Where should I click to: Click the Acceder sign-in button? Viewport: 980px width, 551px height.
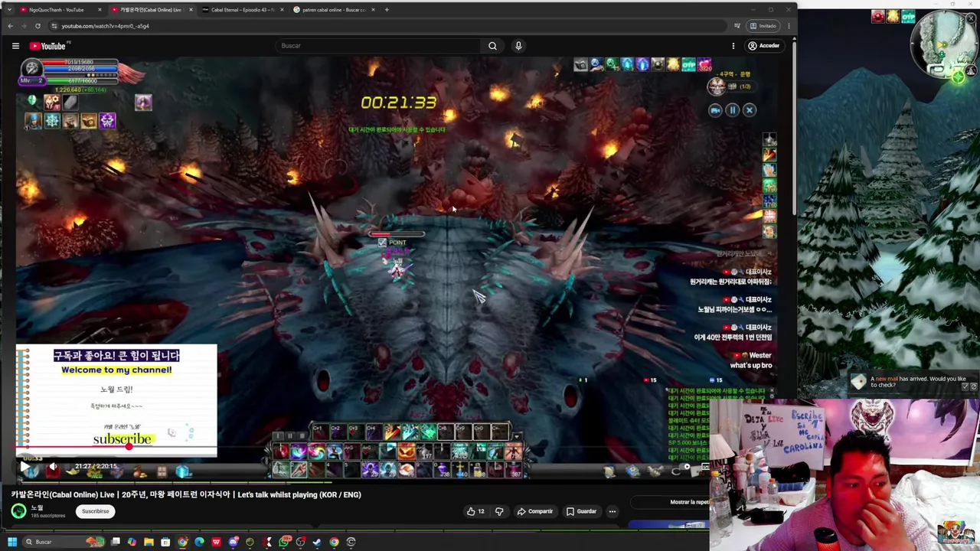click(x=763, y=46)
